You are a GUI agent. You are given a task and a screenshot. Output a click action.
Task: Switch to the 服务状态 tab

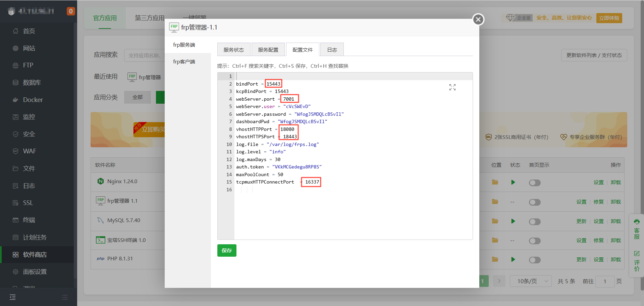pyautogui.click(x=234, y=50)
